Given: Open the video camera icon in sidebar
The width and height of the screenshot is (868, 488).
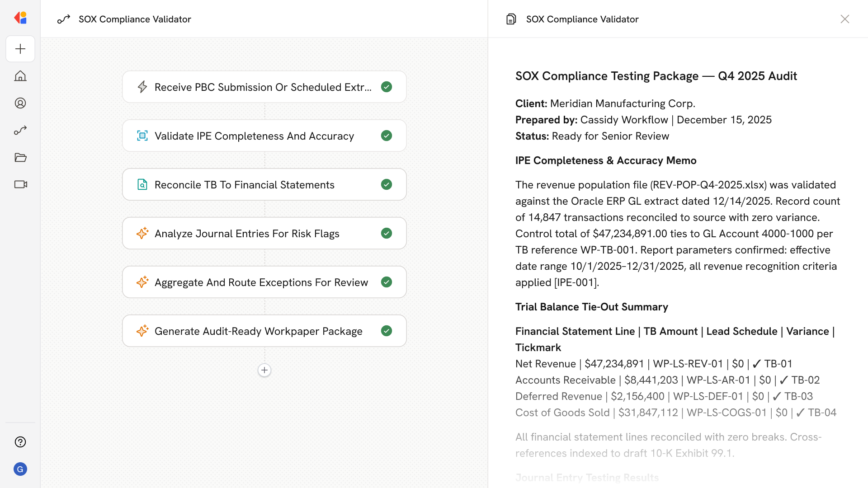Looking at the screenshot, I should click(x=20, y=184).
